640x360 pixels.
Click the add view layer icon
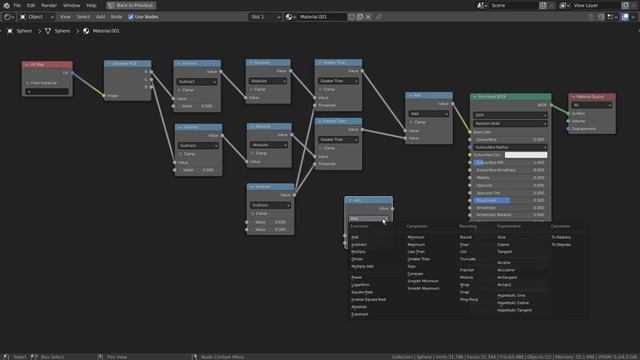pyautogui.click(x=625, y=5)
